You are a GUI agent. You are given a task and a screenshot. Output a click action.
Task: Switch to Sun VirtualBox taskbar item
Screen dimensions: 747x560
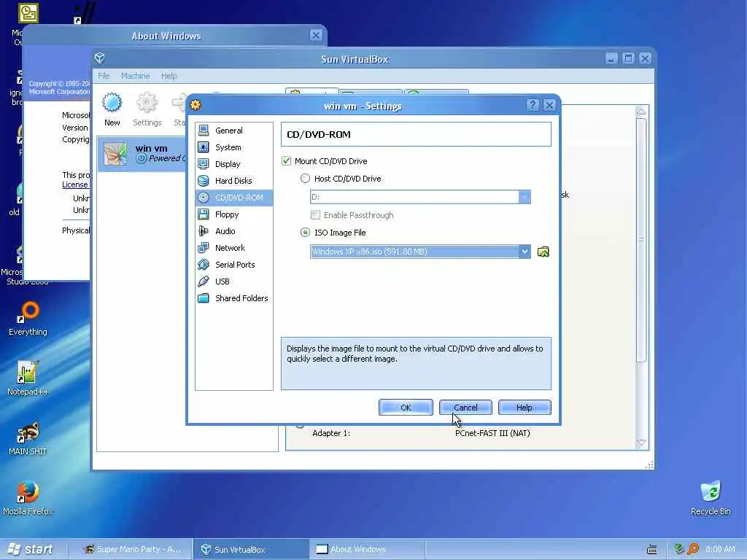click(252, 549)
